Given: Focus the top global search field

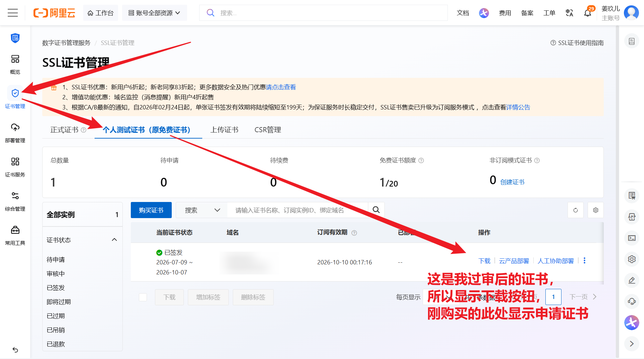Looking at the screenshot, I should coord(323,13).
